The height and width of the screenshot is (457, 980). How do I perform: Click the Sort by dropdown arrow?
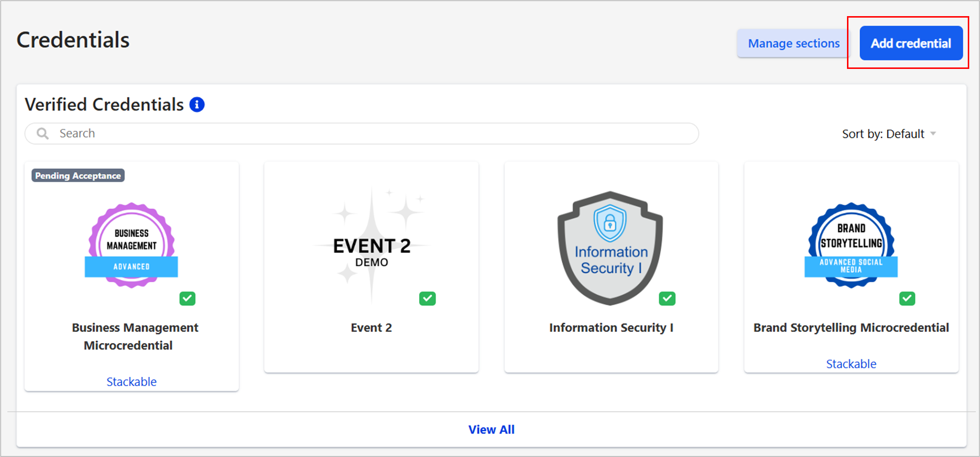pyautogui.click(x=933, y=134)
